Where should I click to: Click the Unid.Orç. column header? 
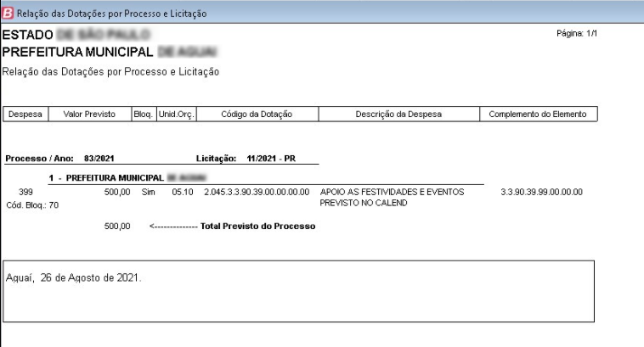176,114
